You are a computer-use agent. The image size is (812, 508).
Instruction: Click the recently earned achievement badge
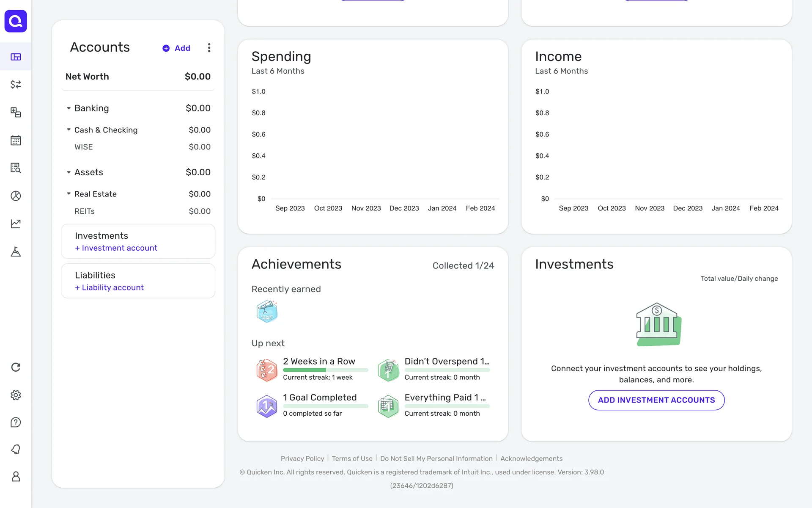[267, 312]
